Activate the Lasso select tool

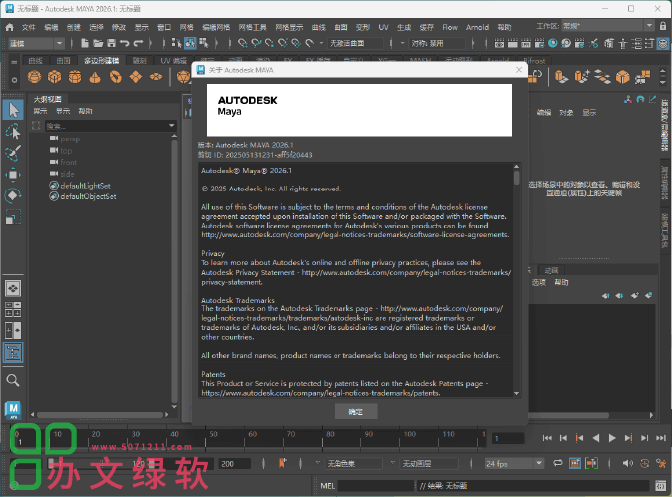point(13,132)
